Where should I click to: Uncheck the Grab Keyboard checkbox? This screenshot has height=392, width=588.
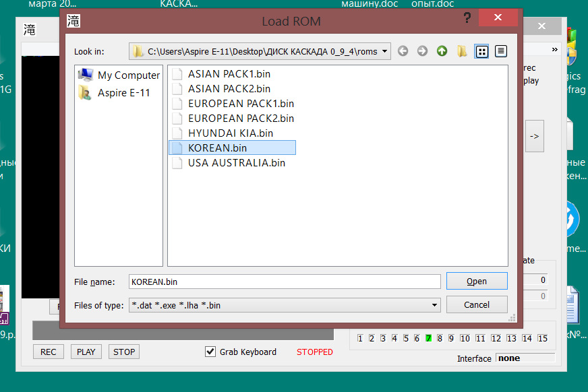210,352
